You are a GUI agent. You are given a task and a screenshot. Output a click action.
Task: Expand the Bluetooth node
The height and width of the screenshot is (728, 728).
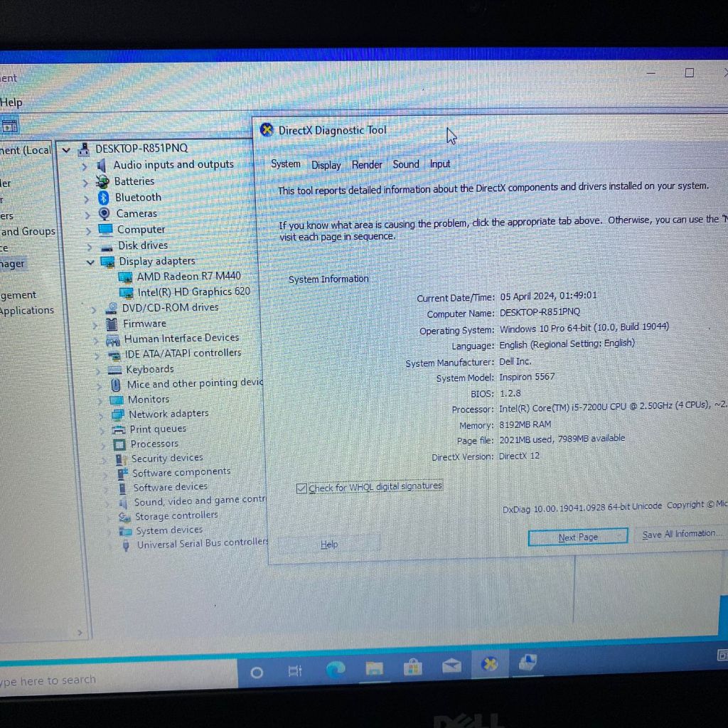pyautogui.click(x=86, y=199)
